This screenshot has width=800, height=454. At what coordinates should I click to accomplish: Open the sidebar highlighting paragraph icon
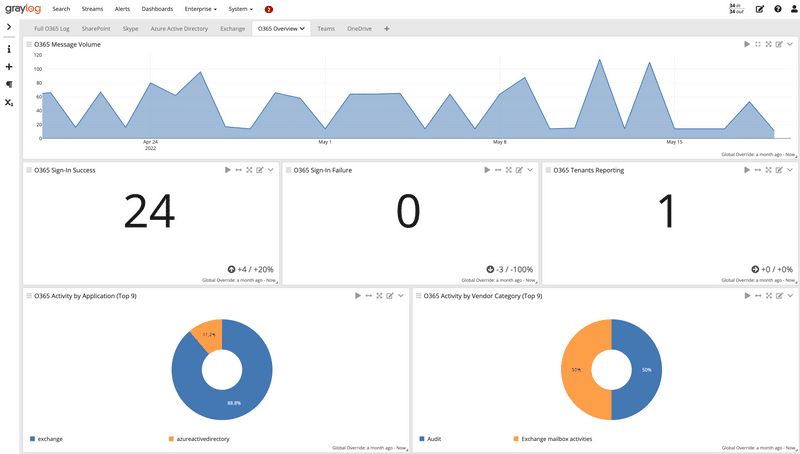point(9,85)
